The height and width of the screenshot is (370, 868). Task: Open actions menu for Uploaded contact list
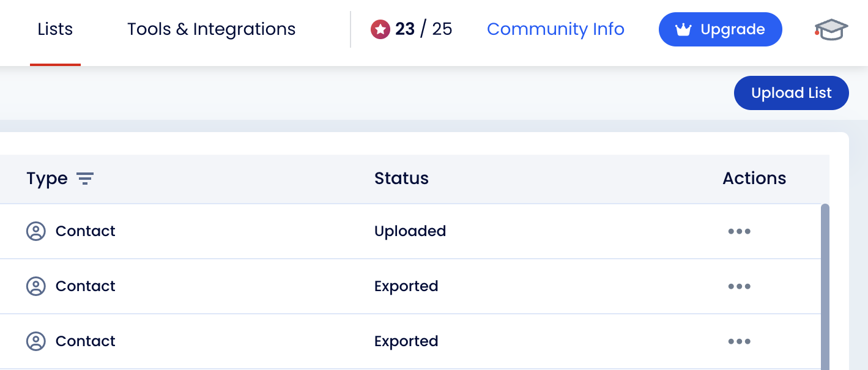point(739,231)
